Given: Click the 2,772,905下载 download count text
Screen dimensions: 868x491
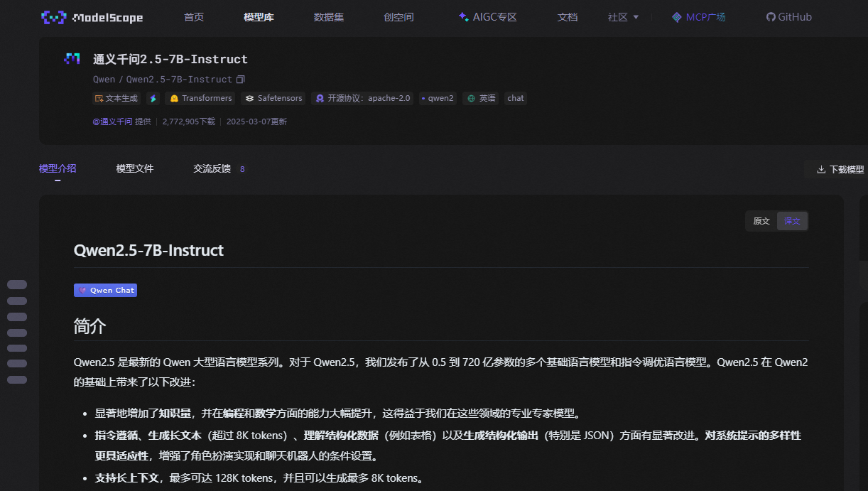Looking at the screenshot, I should point(189,122).
